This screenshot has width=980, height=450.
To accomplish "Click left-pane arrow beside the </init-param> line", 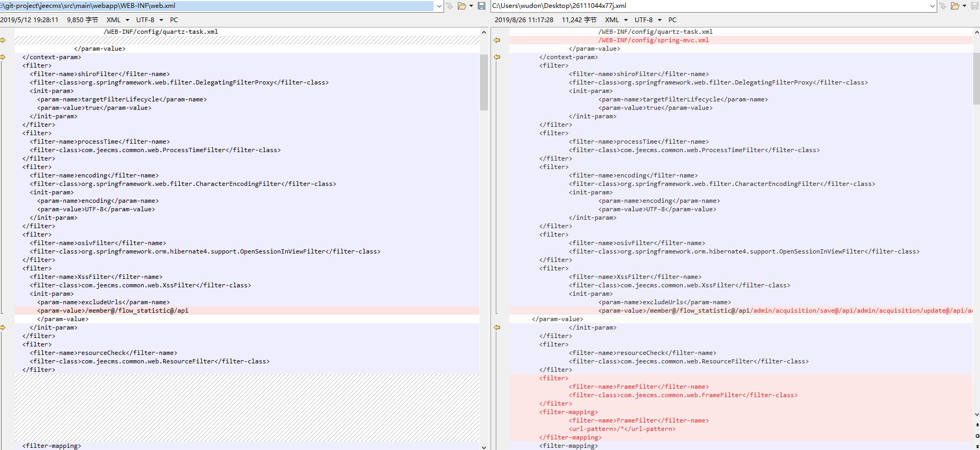I will coord(3,327).
